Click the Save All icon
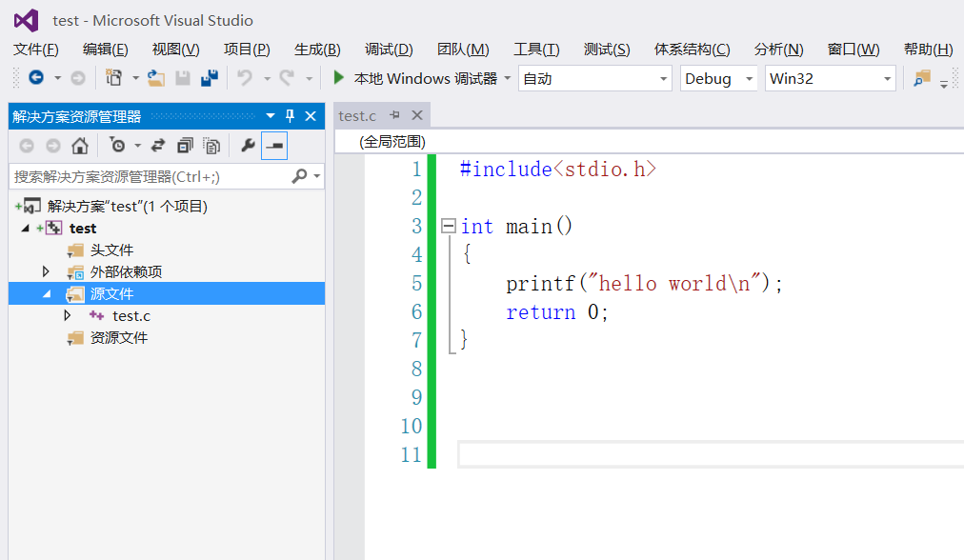This screenshot has height=560, width=964. coord(210,78)
